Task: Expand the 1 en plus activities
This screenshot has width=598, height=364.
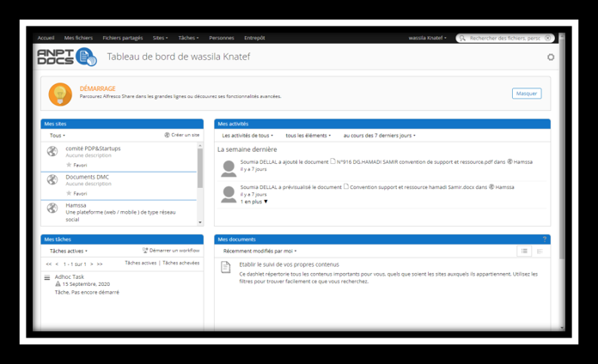Action: [254, 202]
